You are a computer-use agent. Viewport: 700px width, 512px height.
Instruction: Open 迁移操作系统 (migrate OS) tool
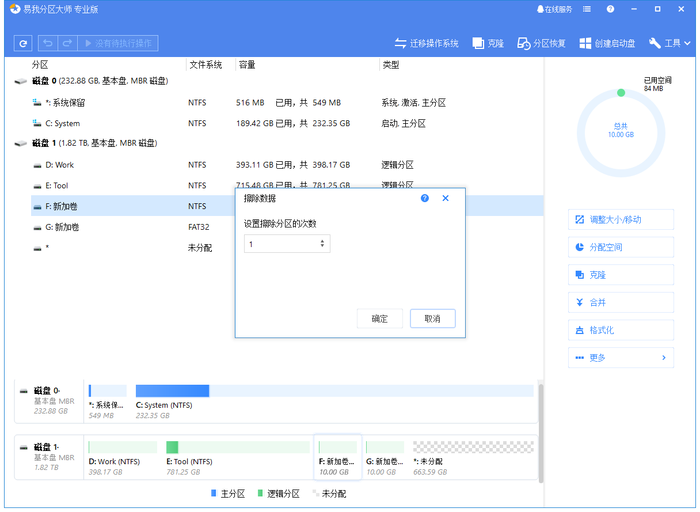426,44
